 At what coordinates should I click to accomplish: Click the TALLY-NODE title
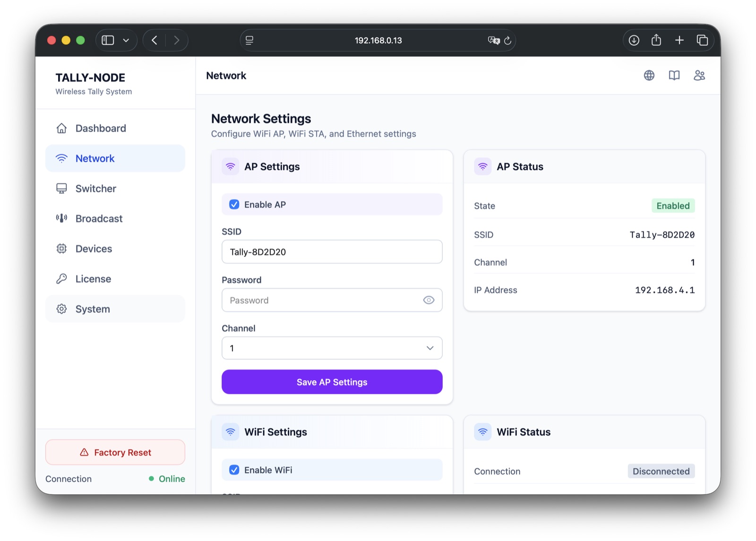90,77
